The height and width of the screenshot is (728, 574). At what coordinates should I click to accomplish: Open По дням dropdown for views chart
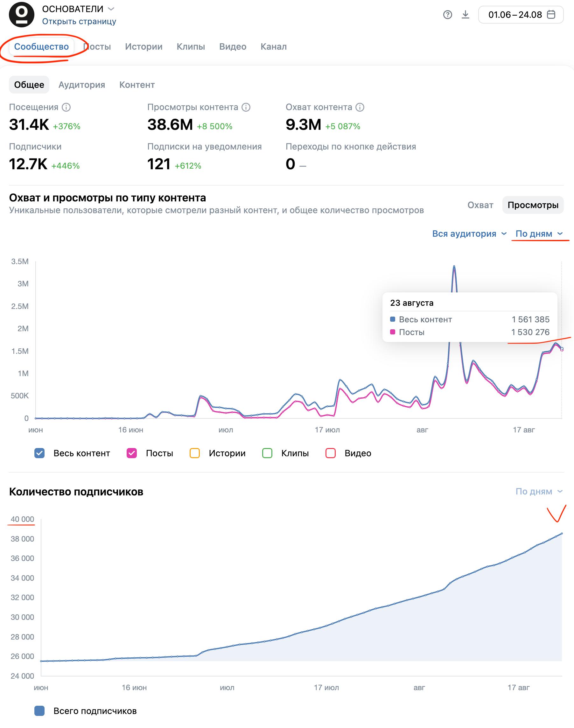click(539, 234)
